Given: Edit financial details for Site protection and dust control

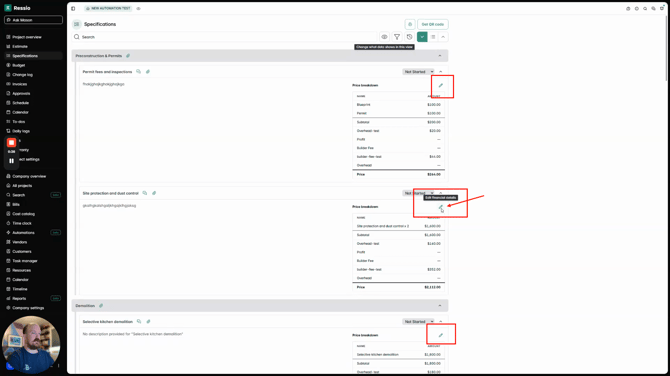Looking at the screenshot, I should click(x=441, y=207).
